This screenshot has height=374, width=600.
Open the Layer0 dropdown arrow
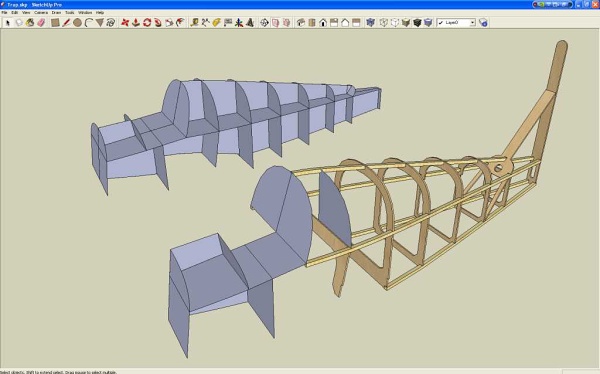pos(473,23)
